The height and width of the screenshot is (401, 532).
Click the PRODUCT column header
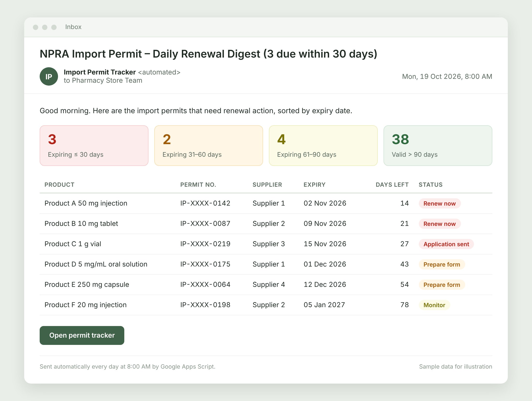(59, 185)
